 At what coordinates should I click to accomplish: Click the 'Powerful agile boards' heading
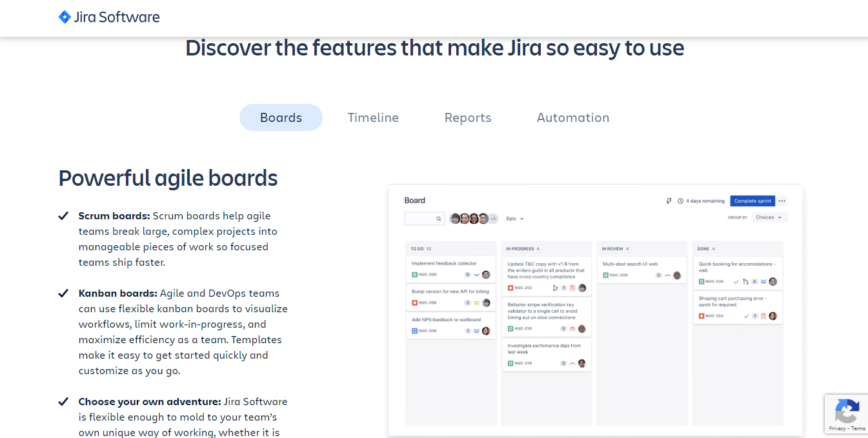[x=168, y=178]
